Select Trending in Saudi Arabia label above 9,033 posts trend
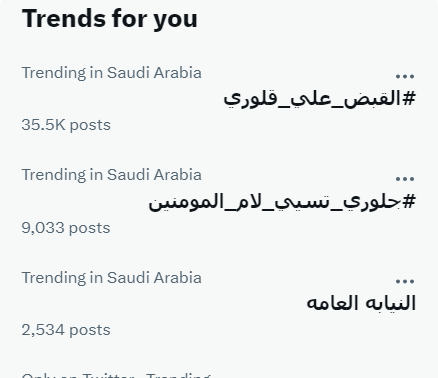This screenshot has width=438, height=378. pyautogui.click(x=112, y=175)
